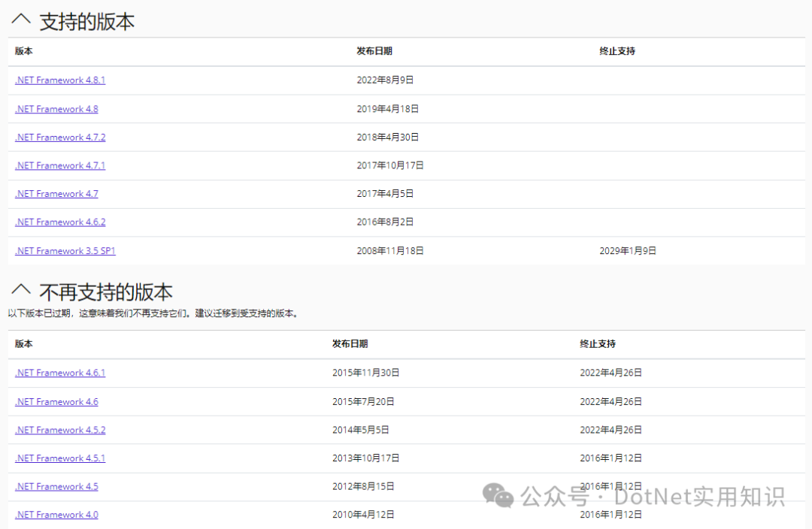The width and height of the screenshot is (812, 529).
Task: Open the .NET Framework 4.6.2 link
Action: point(60,222)
